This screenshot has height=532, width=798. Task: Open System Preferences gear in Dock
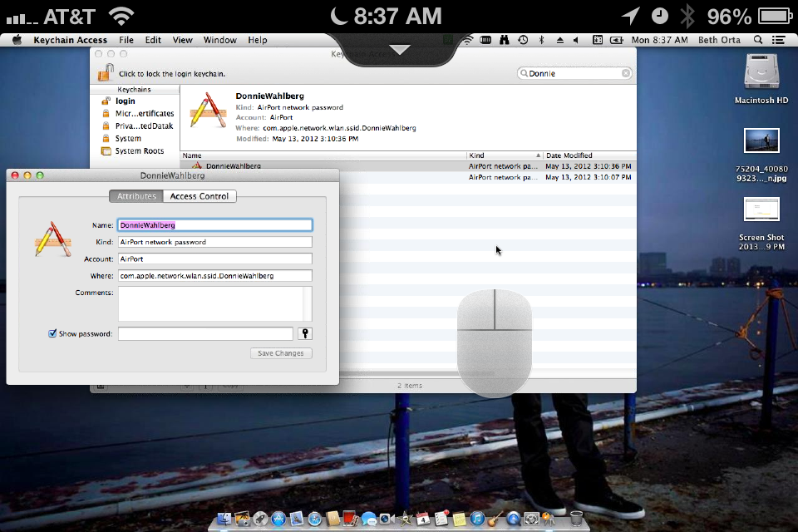coord(532,519)
